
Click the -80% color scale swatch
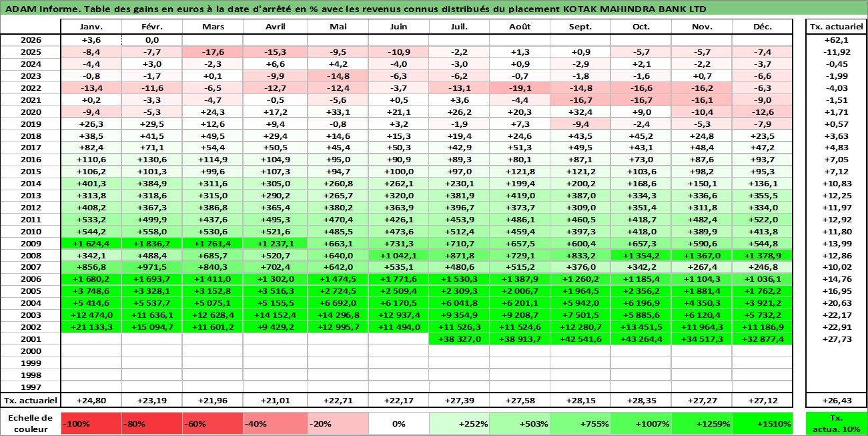pos(151,423)
